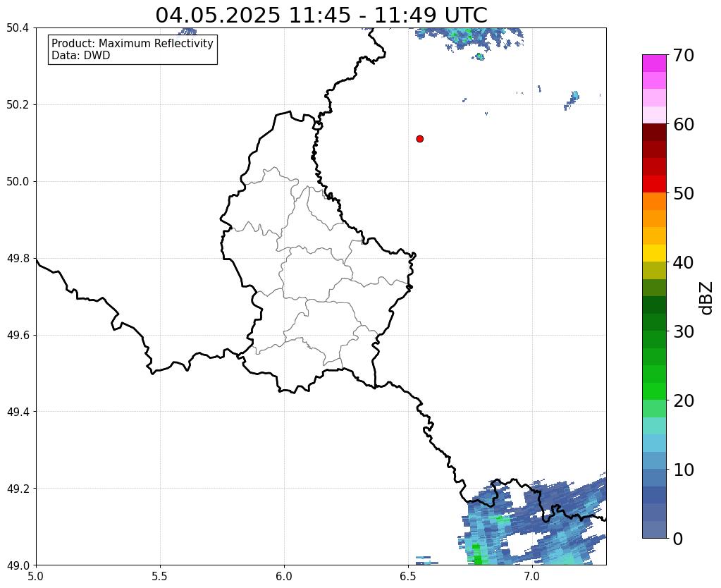
Task: Click the latitude axis label "50.2"
Action: coord(18,105)
